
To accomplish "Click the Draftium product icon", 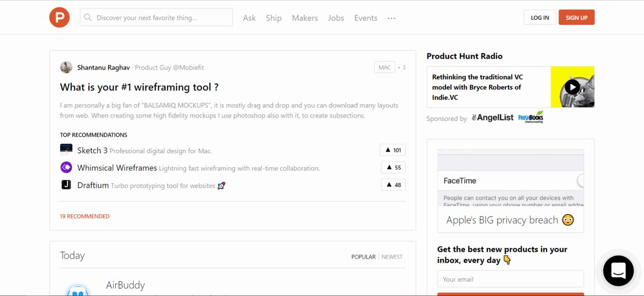I will tap(66, 185).
